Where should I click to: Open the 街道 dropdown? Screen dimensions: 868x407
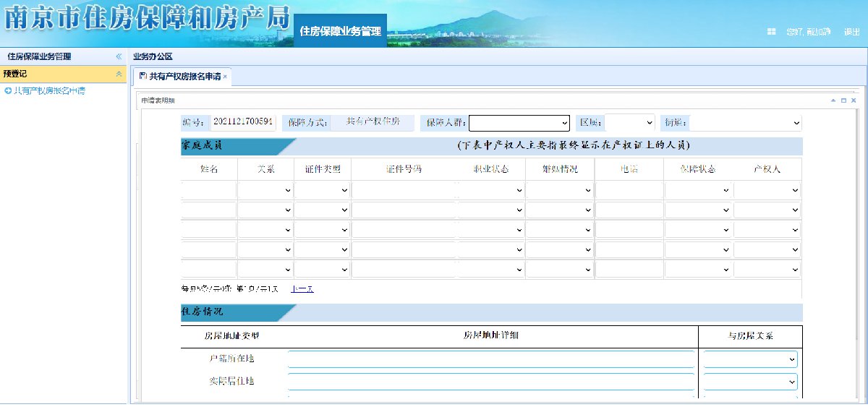[746, 123]
